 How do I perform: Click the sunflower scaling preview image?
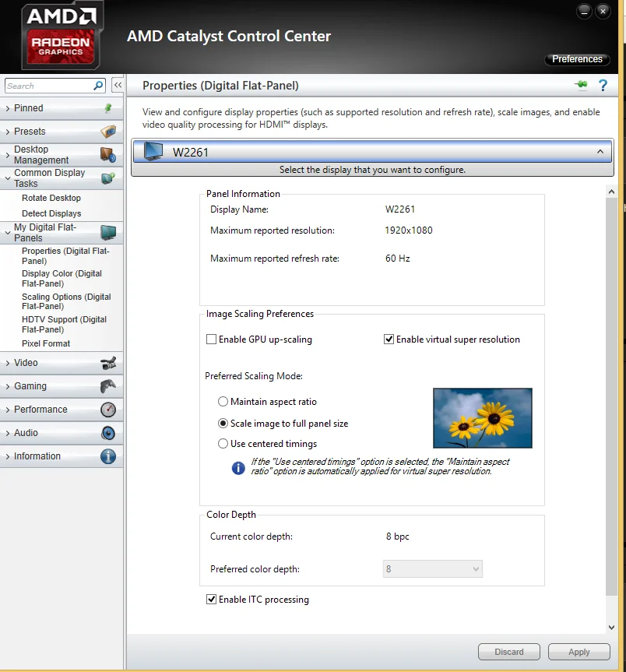483,418
